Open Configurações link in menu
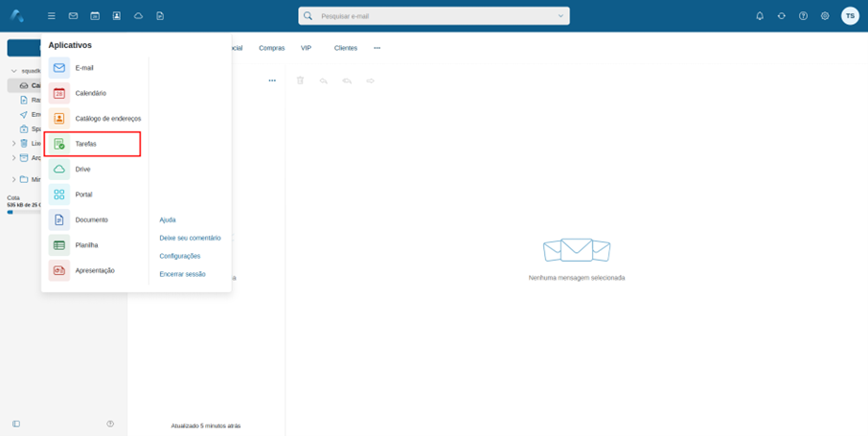This screenshot has height=436, width=868. point(180,256)
